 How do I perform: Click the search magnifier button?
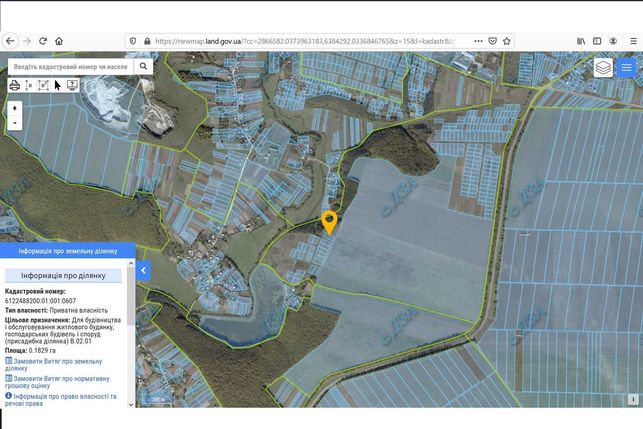[143, 66]
